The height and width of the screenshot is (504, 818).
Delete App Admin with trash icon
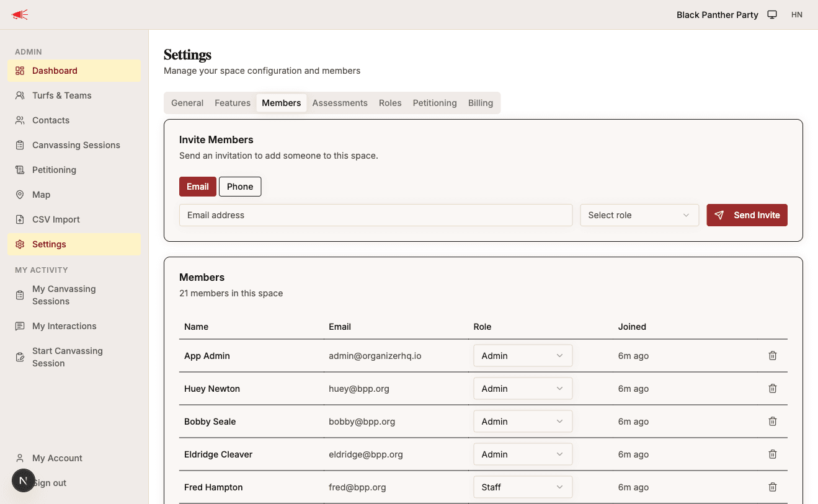click(x=773, y=356)
